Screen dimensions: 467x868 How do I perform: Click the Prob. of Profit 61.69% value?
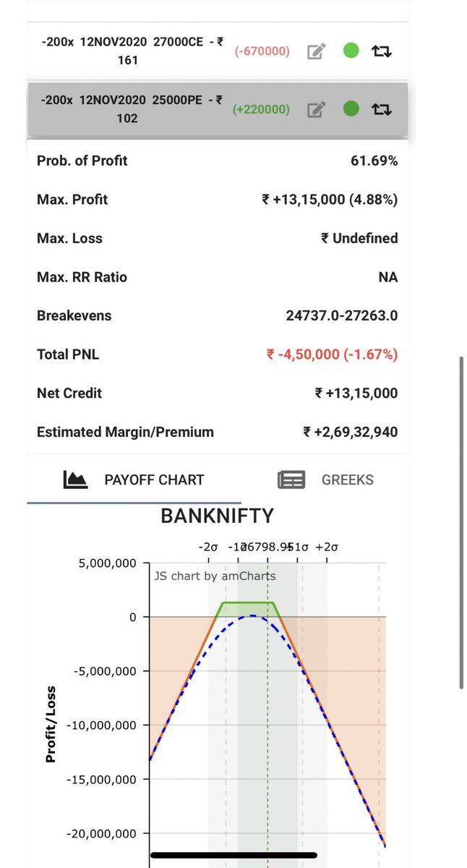coord(374,161)
